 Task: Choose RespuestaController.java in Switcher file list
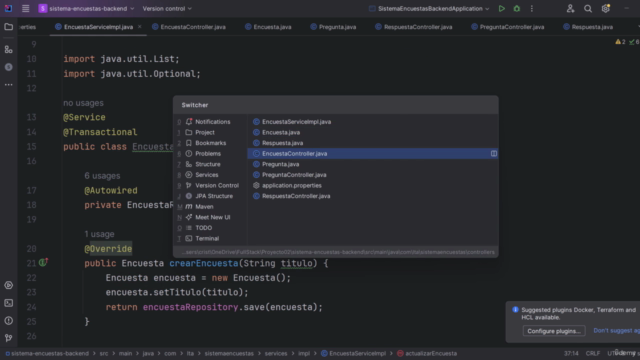tap(373, 196)
